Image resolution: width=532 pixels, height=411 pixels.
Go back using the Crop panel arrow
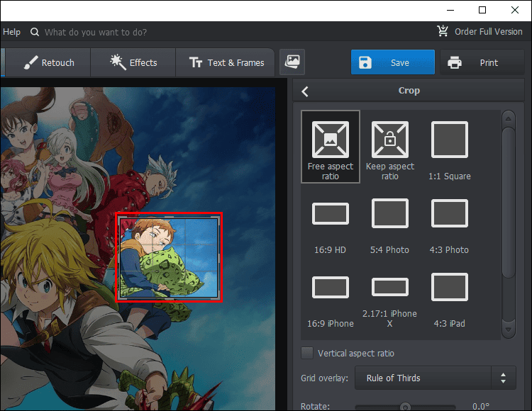(x=305, y=91)
